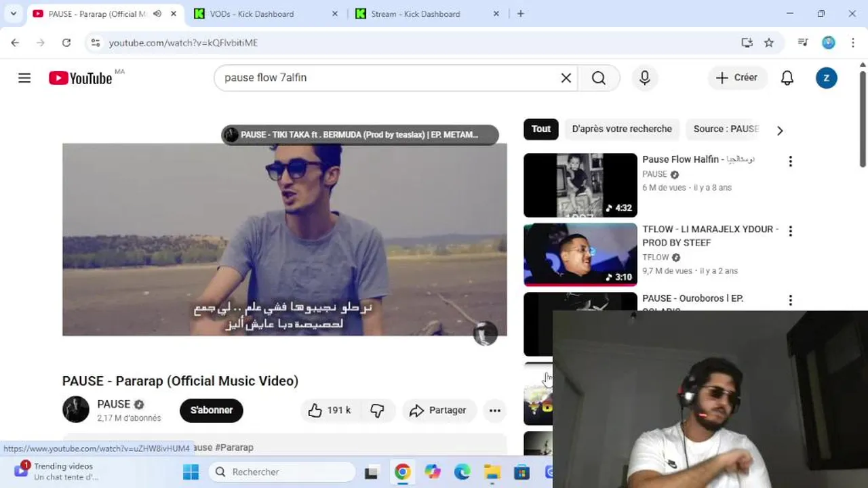Screen dimensions: 868x488
Task: Click the S'abonner subscribe button
Action: pyautogui.click(x=212, y=410)
